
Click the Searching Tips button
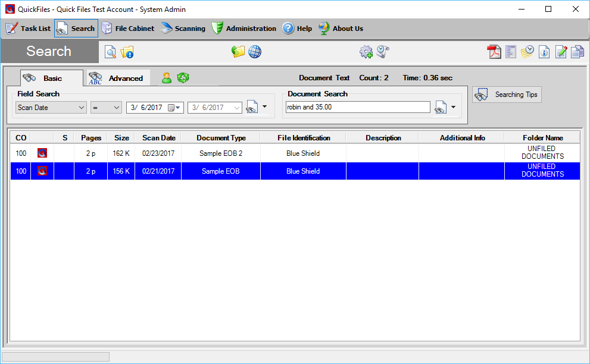point(507,94)
